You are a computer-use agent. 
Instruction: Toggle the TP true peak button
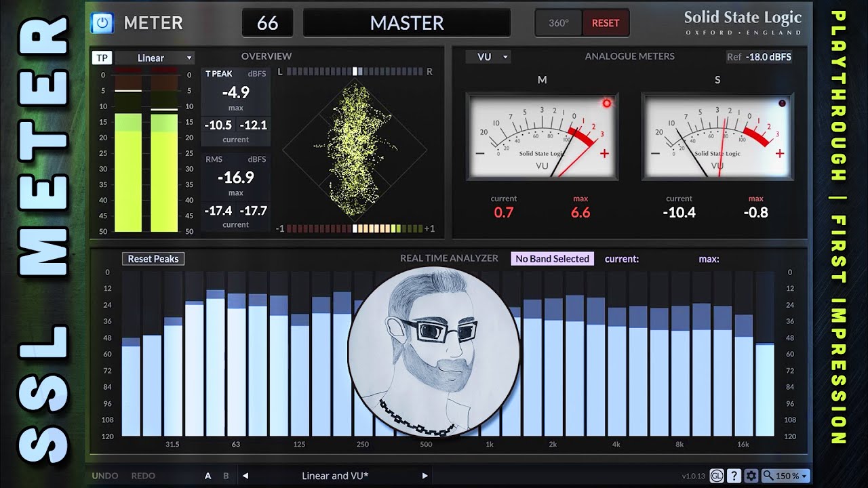102,58
